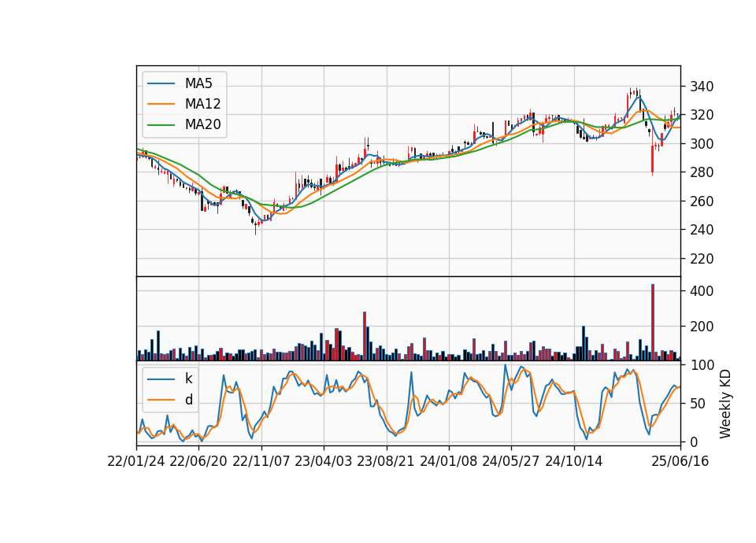Click the 320 price axis label

pos(702,115)
